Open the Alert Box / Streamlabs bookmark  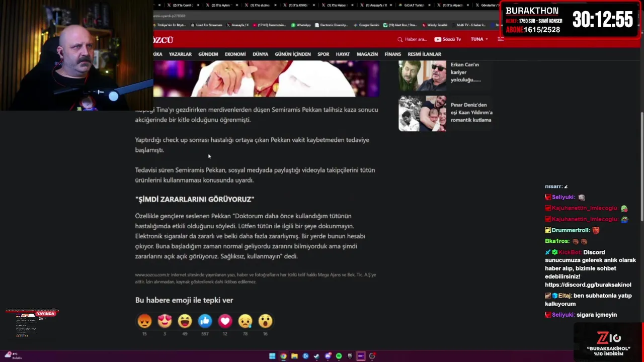pos(400,25)
